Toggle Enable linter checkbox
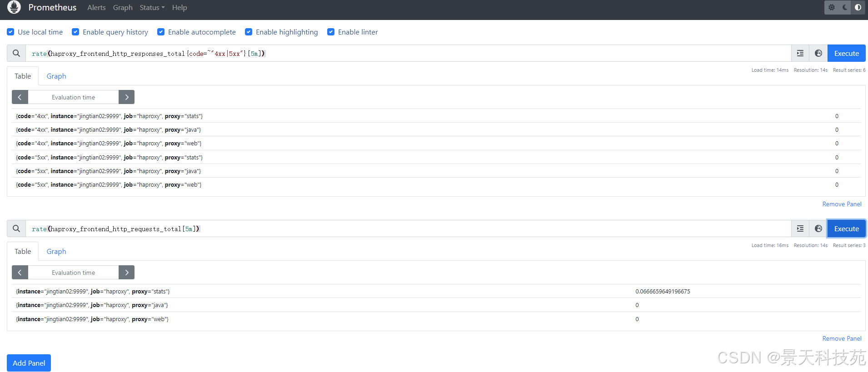This screenshot has height=372, width=868. pos(331,32)
